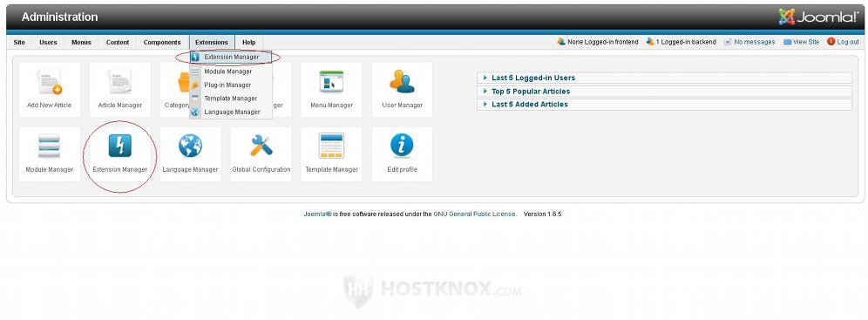
Task: Click the Joomla!® footer link
Action: tap(317, 214)
